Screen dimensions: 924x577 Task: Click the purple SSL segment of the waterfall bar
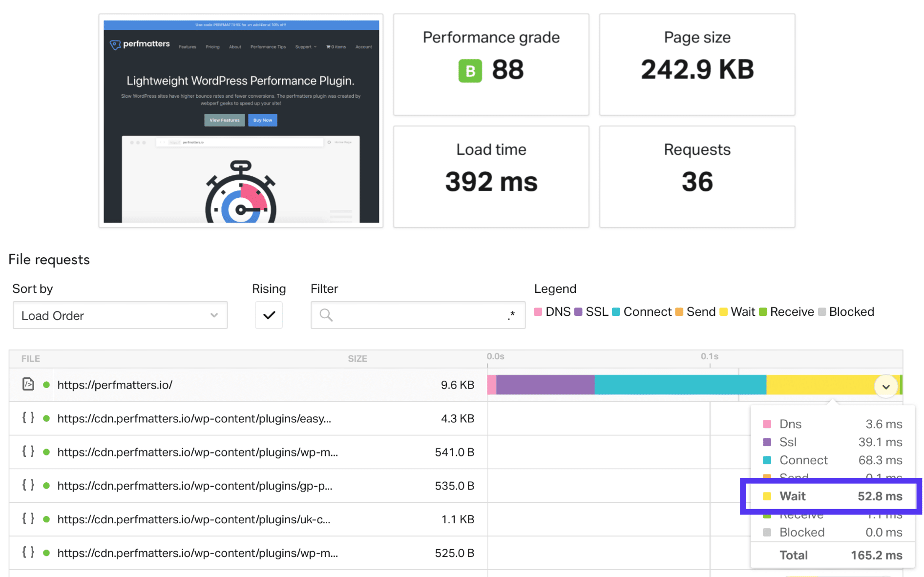pos(545,385)
